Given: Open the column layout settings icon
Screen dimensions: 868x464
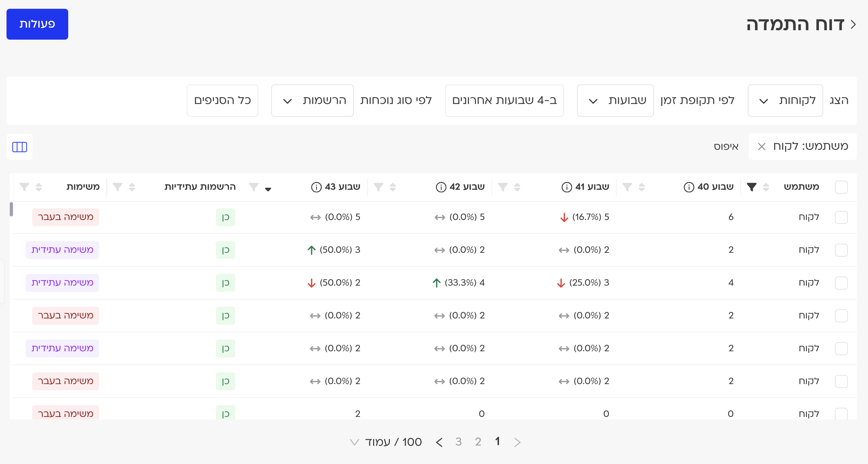Looking at the screenshot, I should pos(19,147).
